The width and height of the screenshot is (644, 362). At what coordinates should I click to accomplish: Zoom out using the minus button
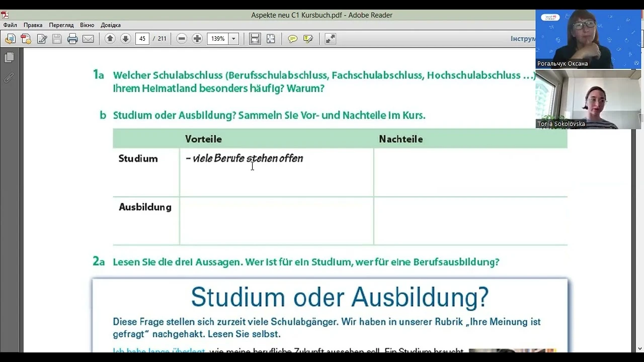tap(182, 39)
